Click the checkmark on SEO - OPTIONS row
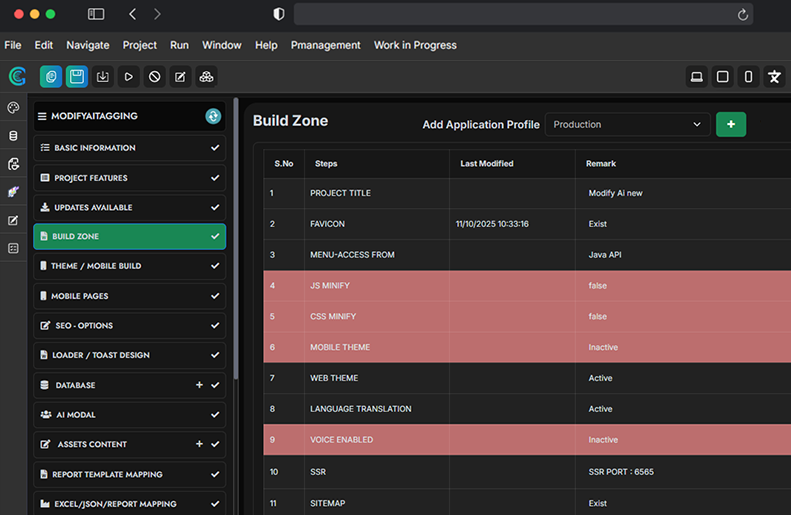Viewport: 791px width, 515px height. 215,325
